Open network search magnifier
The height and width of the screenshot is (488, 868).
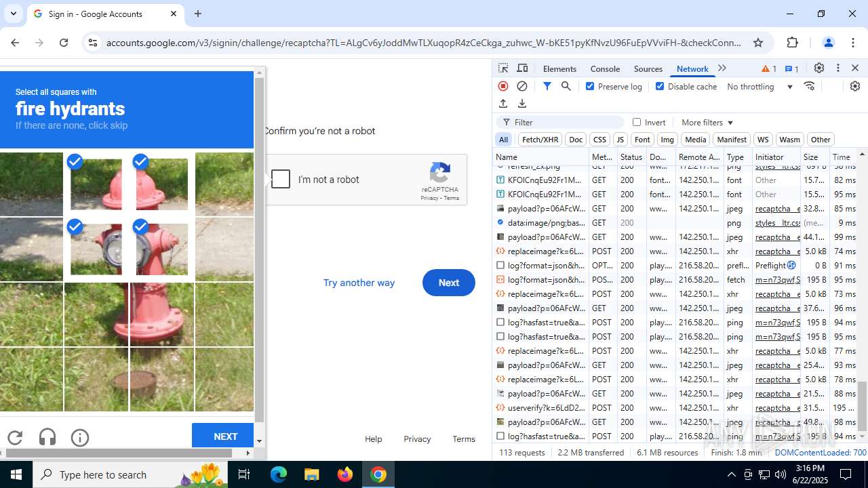pyautogui.click(x=566, y=86)
